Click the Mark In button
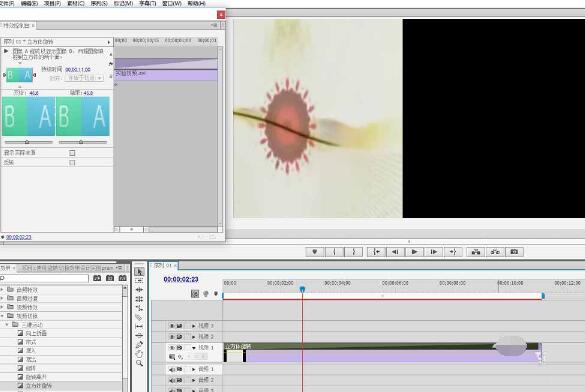The height and width of the screenshot is (392, 585). [x=334, y=252]
